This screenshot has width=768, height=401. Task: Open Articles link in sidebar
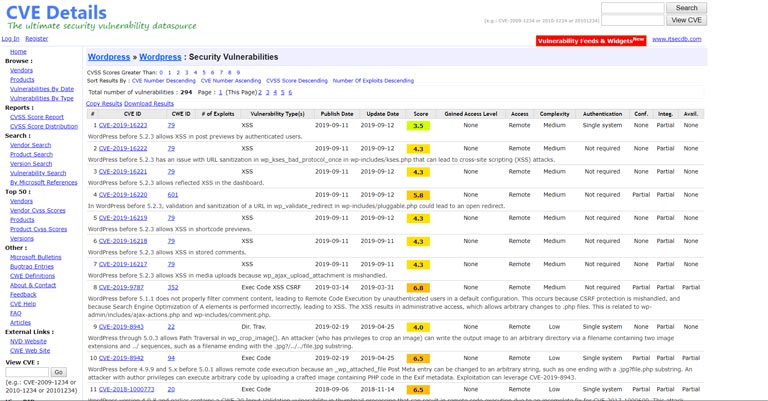click(x=20, y=323)
